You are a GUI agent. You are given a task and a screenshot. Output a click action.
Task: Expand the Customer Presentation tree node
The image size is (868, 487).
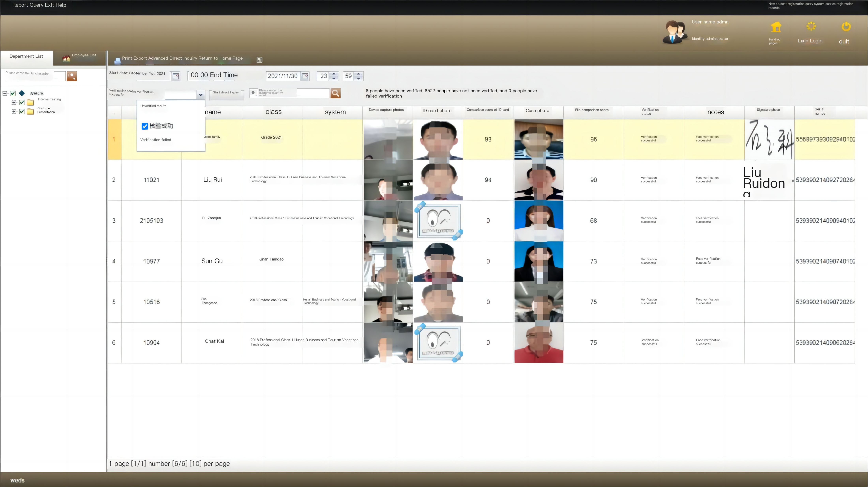click(x=14, y=111)
